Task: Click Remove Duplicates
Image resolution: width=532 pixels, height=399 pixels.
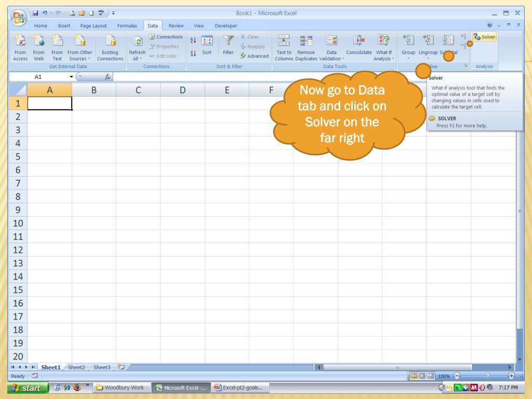Action: (306, 47)
